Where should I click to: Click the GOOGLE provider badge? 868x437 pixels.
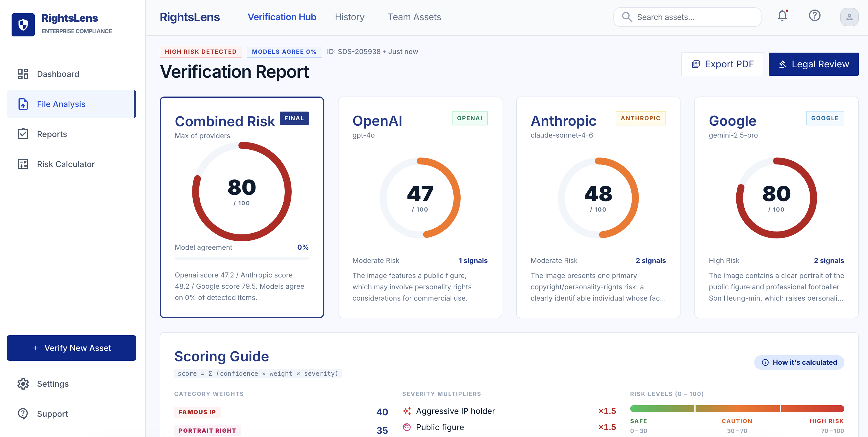pos(825,118)
